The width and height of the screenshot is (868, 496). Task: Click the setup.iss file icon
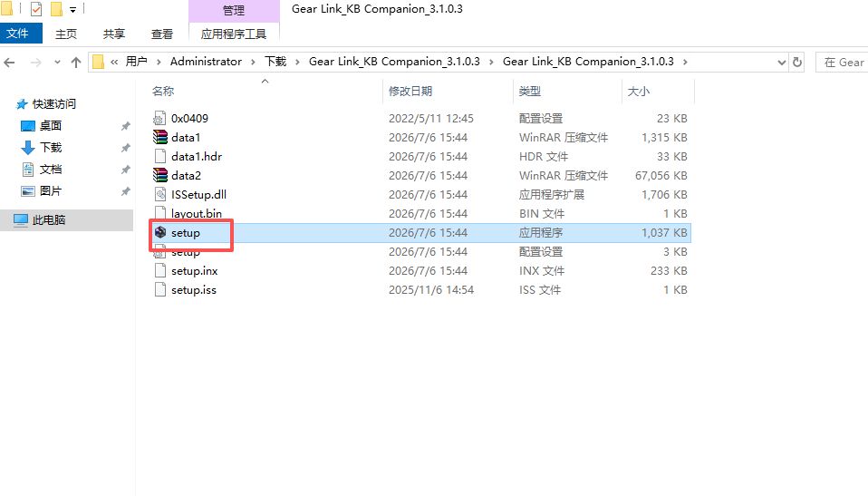point(160,289)
